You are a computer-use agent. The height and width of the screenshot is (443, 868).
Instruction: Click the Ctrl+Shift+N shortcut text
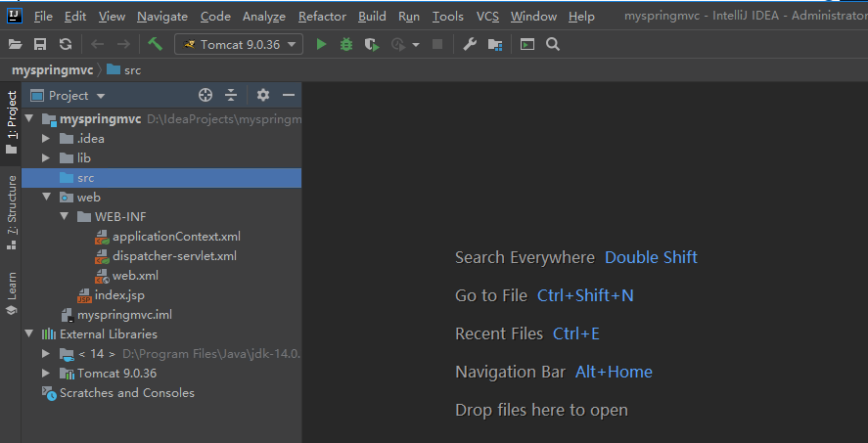(x=585, y=295)
